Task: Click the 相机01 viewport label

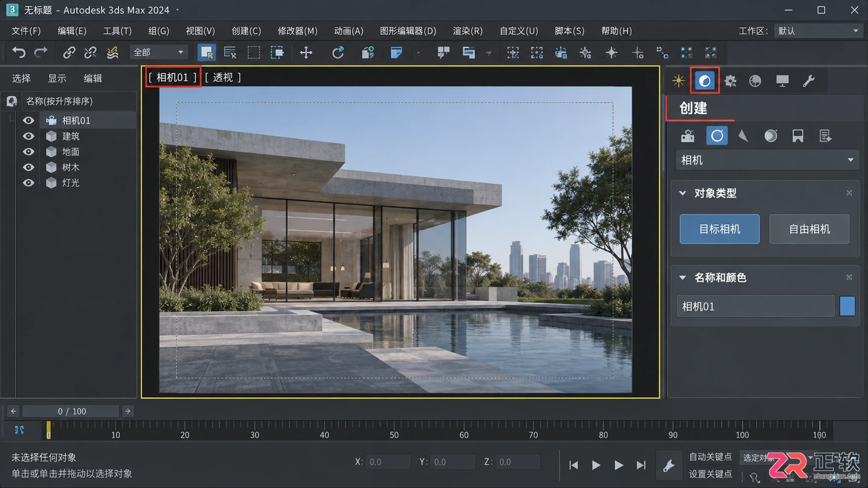Action: tap(172, 77)
